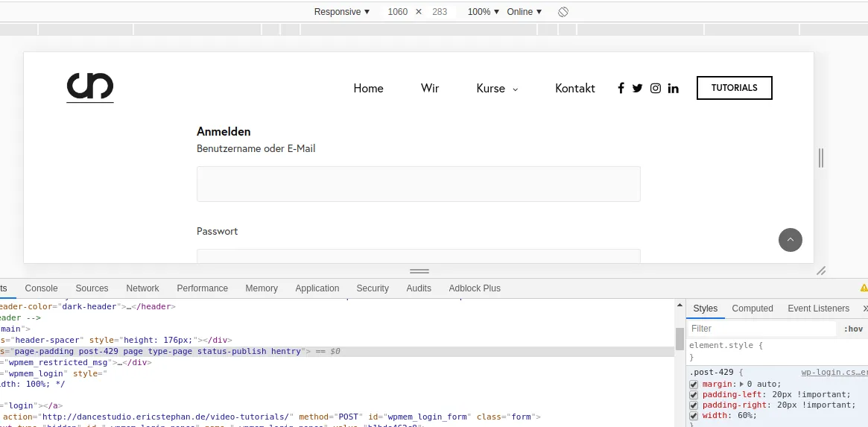The image size is (868, 427).
Task: Switch to the Console tab
Action: pyautogui.click(x=42, y=288)
